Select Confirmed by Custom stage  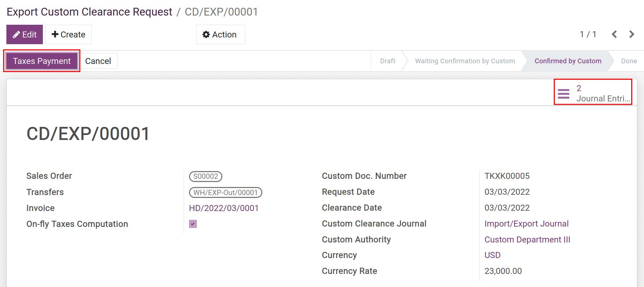[x=568, y=61]
